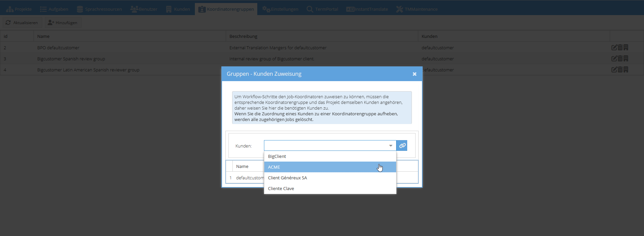644x236 pixels.
Task: Click the link icon to assign customer
Action: click(402, 145)
